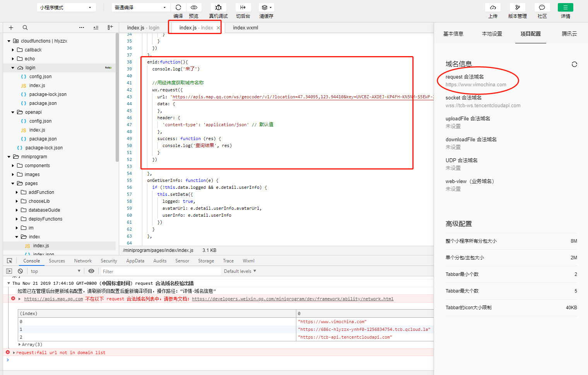Viewport: 588px width, 375px height.
Task: Hide the file tree panel icon
Action: (110, 27)
